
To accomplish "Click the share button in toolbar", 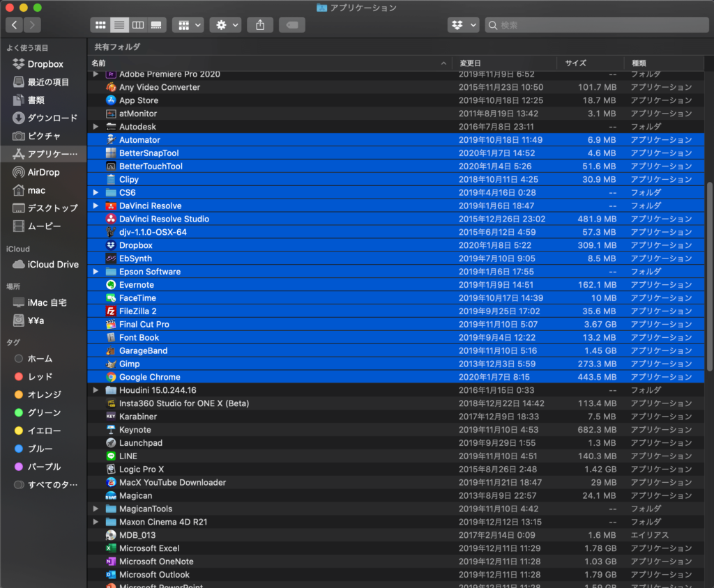I will [x=260, y=25].
